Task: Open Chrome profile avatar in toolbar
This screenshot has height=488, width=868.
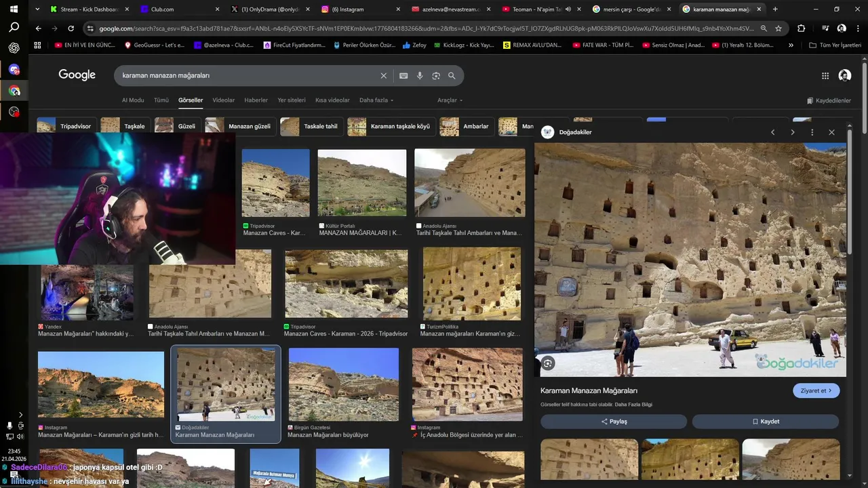Action: (842, 28)
